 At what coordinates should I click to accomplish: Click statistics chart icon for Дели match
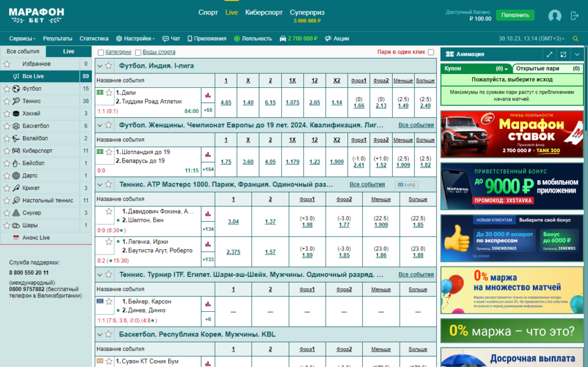coord(208,95)
